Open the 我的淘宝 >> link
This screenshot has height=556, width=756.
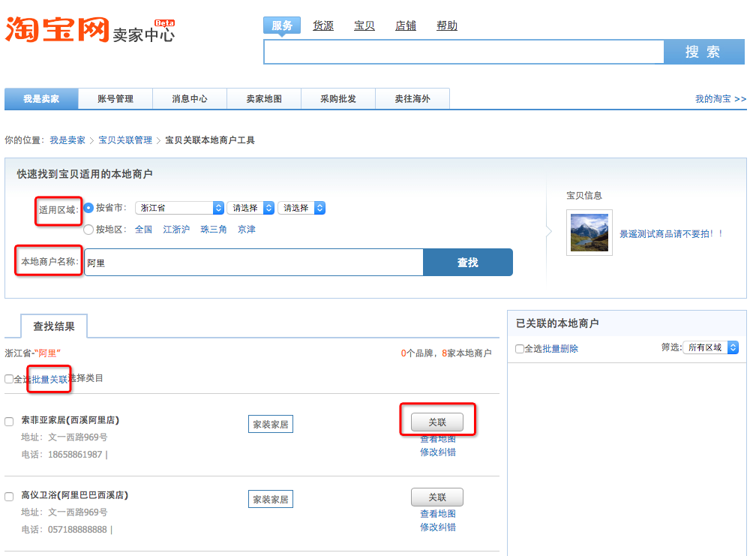click(x=720, y=99)
